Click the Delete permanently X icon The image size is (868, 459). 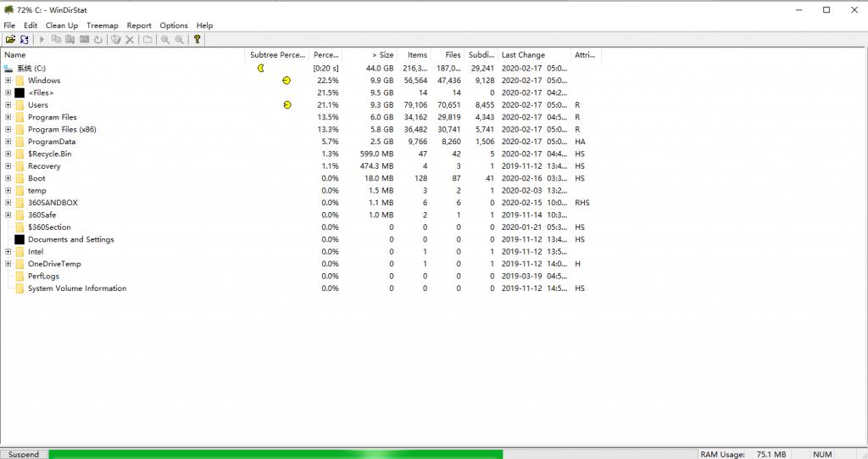pos(130,39)
